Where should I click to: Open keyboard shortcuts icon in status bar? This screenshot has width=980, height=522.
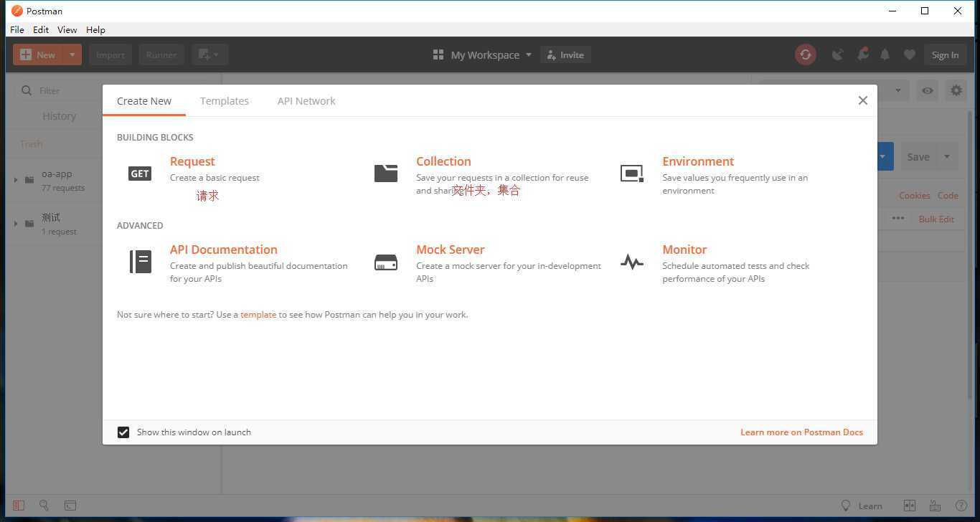point(935,506)
